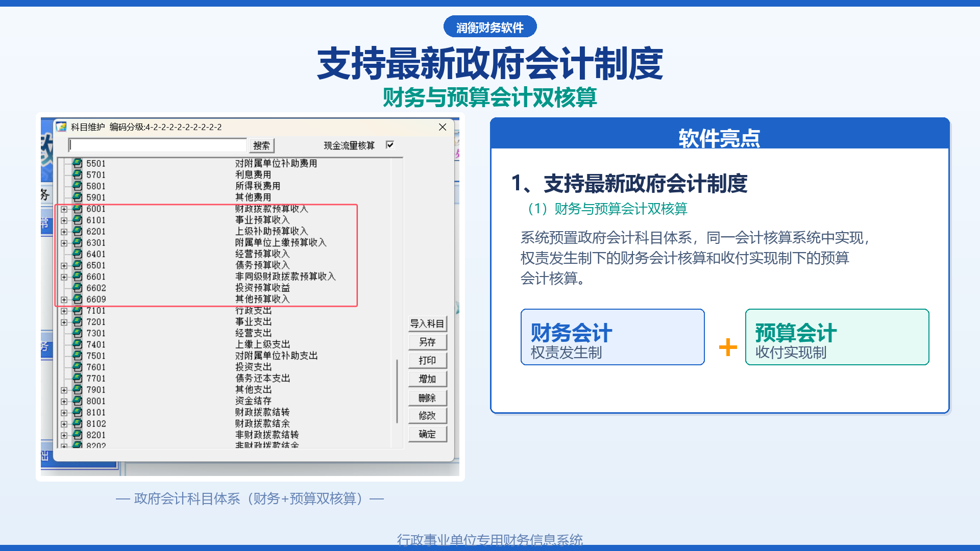
Task: Close the 科目维护 dialog
Action: tap(443, 127)
